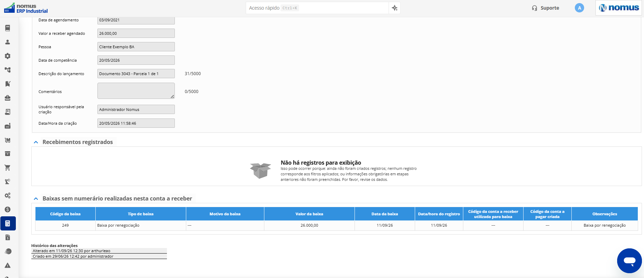The image size is (644, 278).
Task: Click the gear settings sidebar icon
Action: coord(8,56)
